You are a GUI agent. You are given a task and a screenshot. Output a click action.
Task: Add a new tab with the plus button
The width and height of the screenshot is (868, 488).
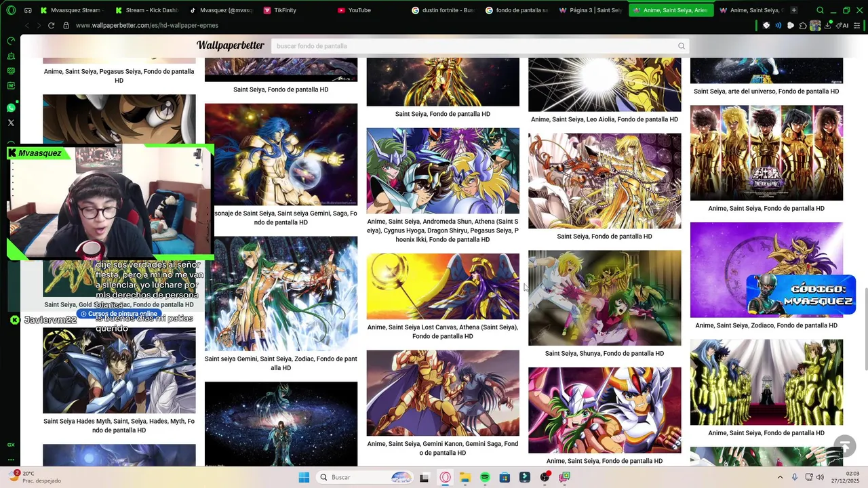click(x=794, y=10)
